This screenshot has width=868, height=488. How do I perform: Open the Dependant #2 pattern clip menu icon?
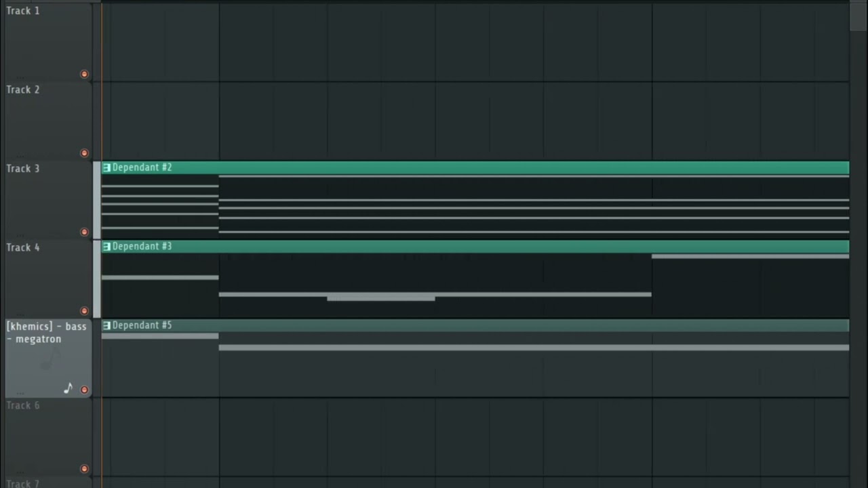click(106, 167)
